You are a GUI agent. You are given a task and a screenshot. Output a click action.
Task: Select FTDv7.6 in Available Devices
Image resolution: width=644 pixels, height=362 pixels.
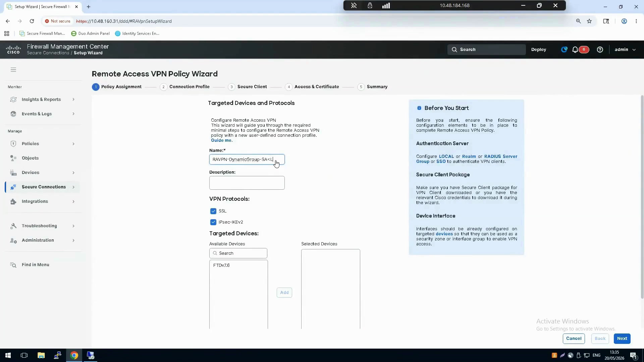(x=221, y=265)
